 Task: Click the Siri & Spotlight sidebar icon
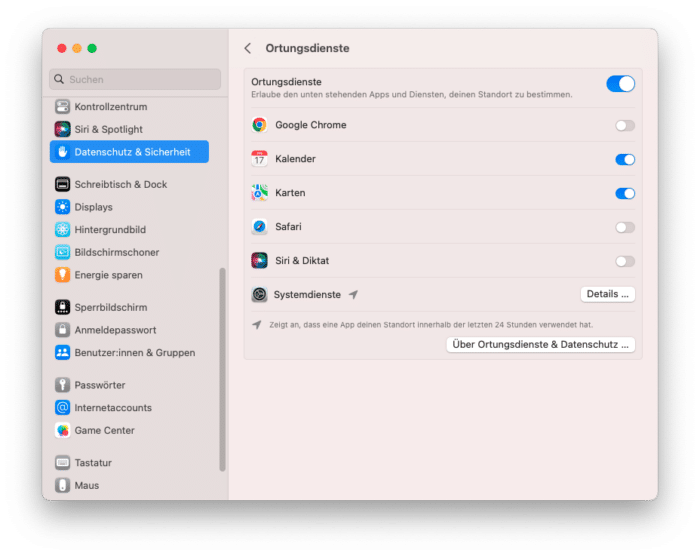[x=62, y=129]
